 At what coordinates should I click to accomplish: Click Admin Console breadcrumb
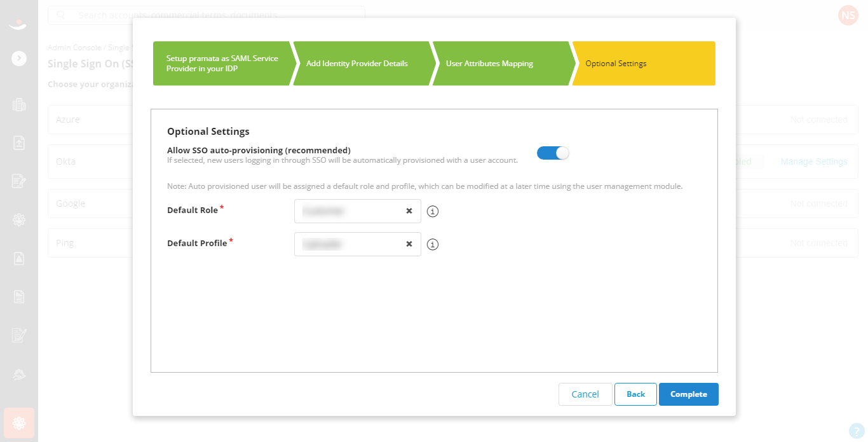pos(74,48)
